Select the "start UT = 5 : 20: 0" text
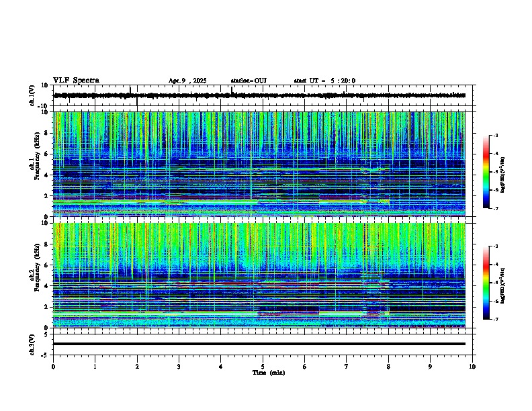 [x=324, y=81]
